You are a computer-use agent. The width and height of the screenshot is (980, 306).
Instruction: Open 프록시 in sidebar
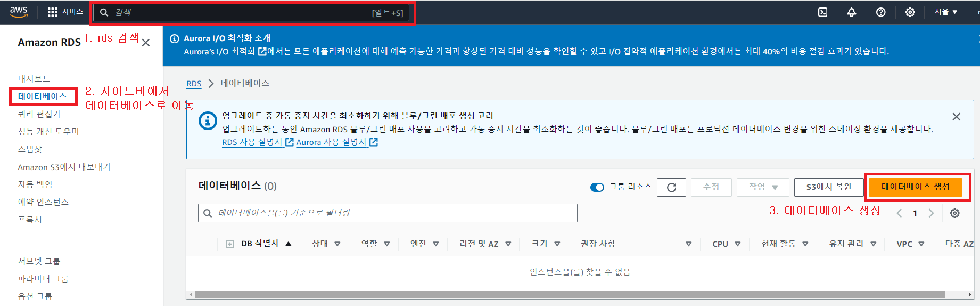pos(30,220)
